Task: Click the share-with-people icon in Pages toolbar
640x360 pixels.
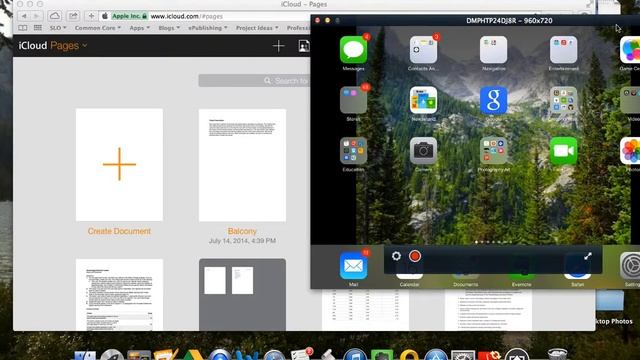Action: tap(304, 46)
